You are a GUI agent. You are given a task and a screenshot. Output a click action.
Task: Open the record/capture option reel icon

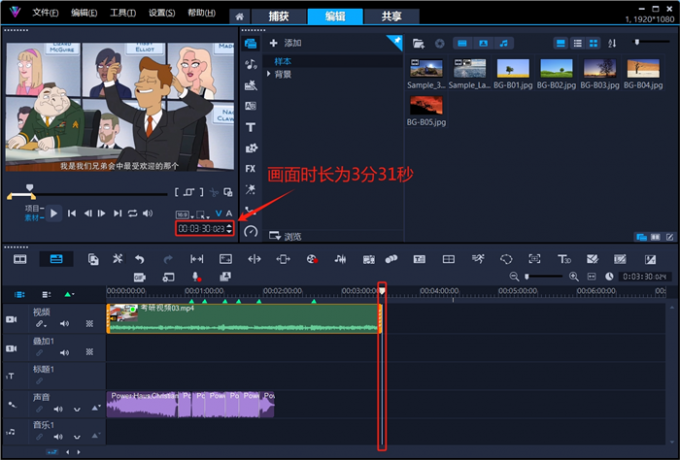point(312,259)
